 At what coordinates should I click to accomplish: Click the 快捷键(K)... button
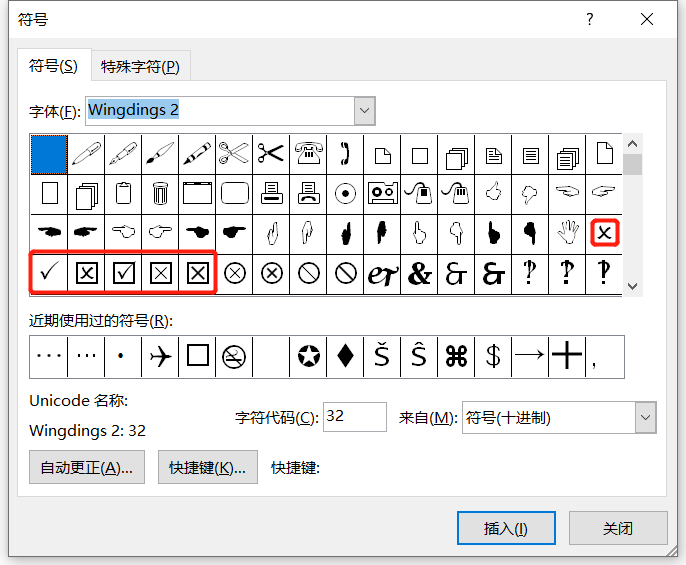tap(207, 467)
